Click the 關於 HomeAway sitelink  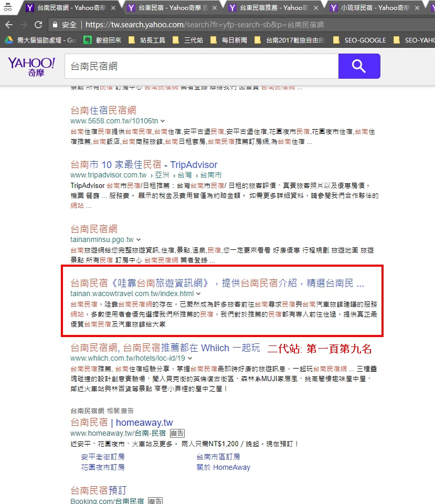pos(224,467)
